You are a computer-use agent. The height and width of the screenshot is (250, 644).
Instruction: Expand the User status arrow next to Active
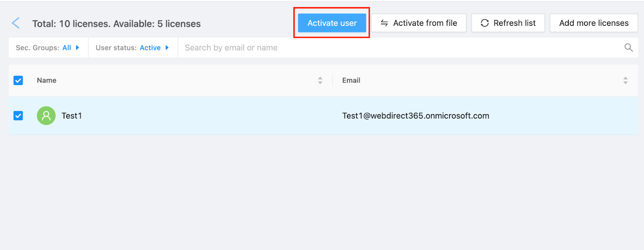(x=167, y=48)
